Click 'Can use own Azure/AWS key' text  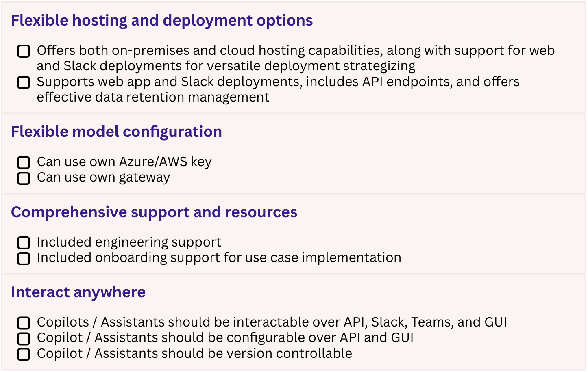[x=124, y=162]
